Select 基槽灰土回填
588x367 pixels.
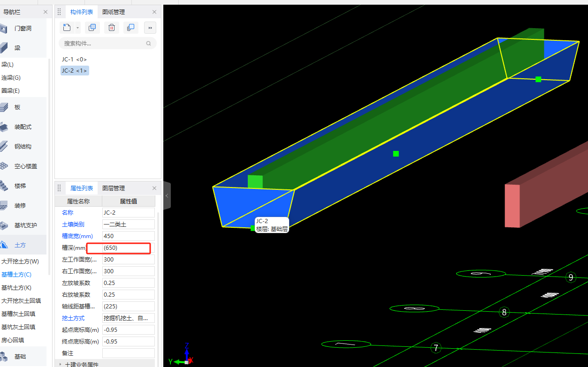pos(18,314)
